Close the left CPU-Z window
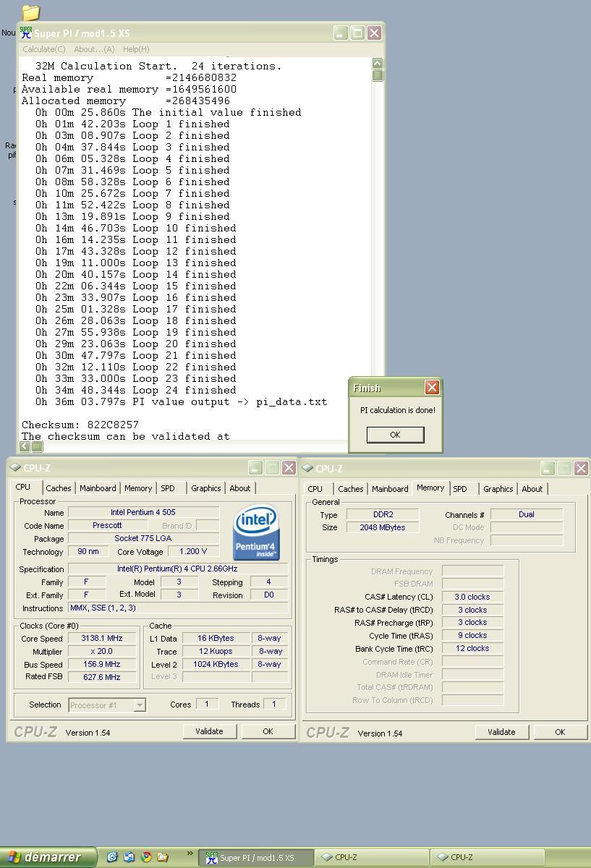591x868 pixels. click(x=288, y=468)
